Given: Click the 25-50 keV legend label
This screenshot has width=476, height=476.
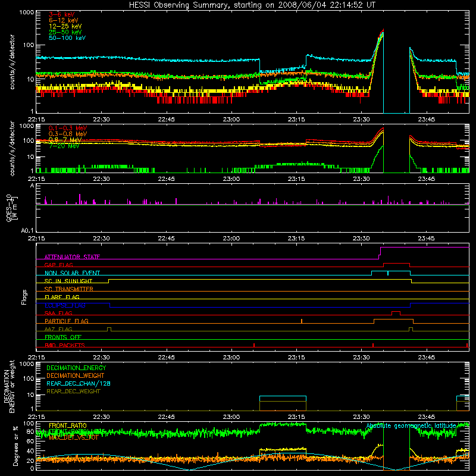Looking at the screenshot, I should pos(65,32).
